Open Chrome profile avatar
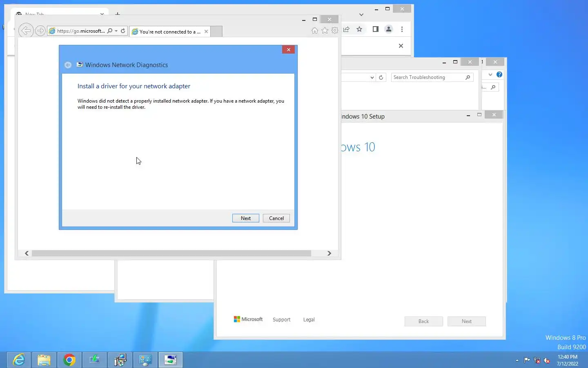 coord(389,29)
